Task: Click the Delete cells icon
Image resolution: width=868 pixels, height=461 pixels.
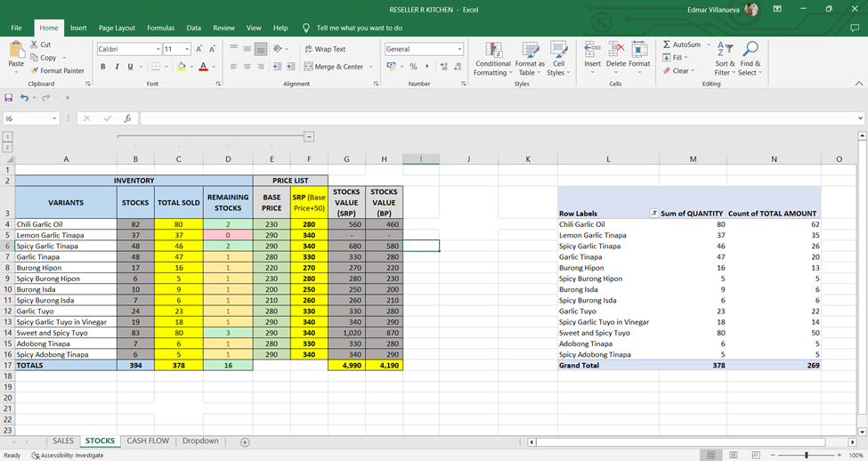Action: click(x=616, y=49)
